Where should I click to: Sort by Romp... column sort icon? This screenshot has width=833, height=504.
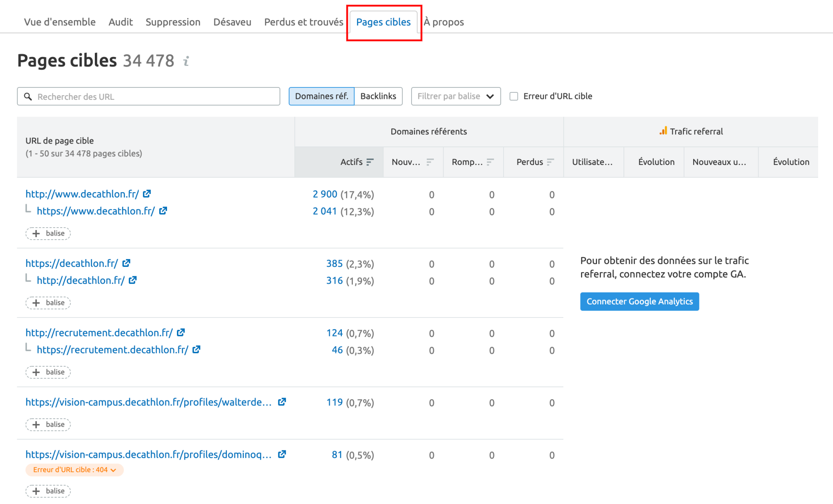coord(490,162)
